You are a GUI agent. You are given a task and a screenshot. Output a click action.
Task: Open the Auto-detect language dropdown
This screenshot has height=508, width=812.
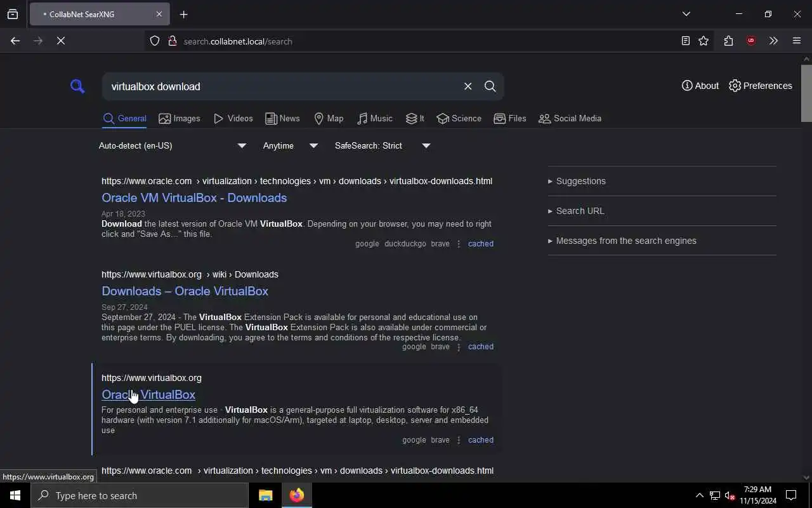tap(172, 146)
